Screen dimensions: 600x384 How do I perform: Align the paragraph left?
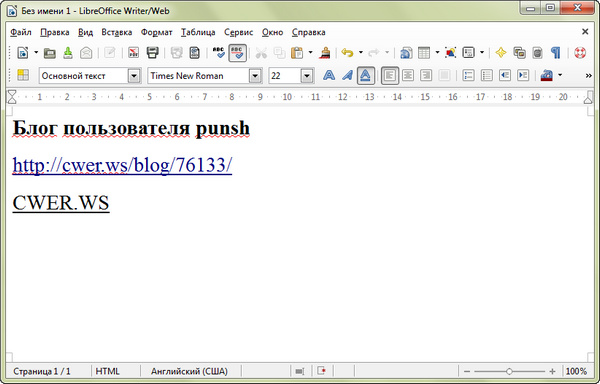(390, 75)
